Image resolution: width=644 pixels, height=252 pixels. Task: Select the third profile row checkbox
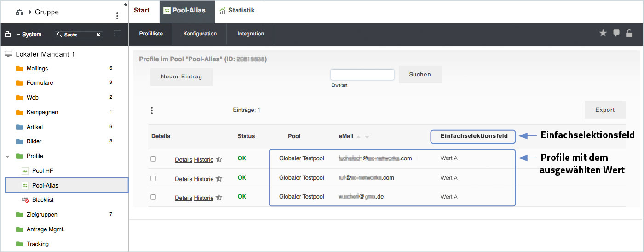tap(153, 197)
